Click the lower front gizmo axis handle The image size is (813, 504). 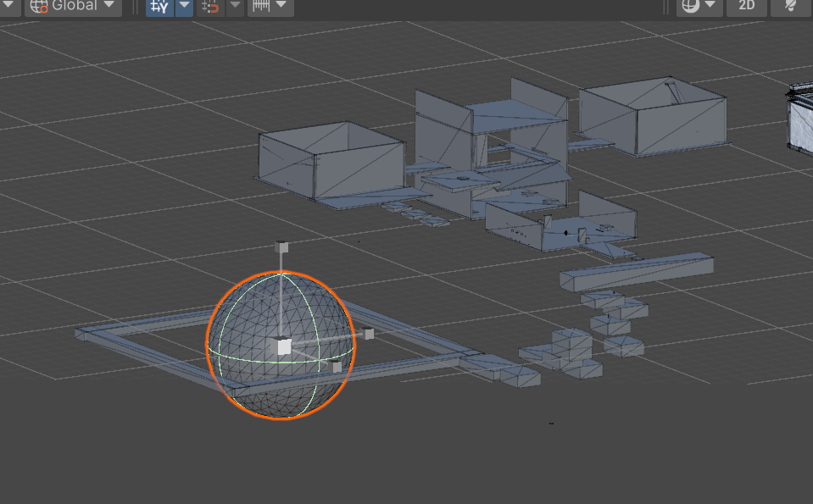click(x=337, y=367)
